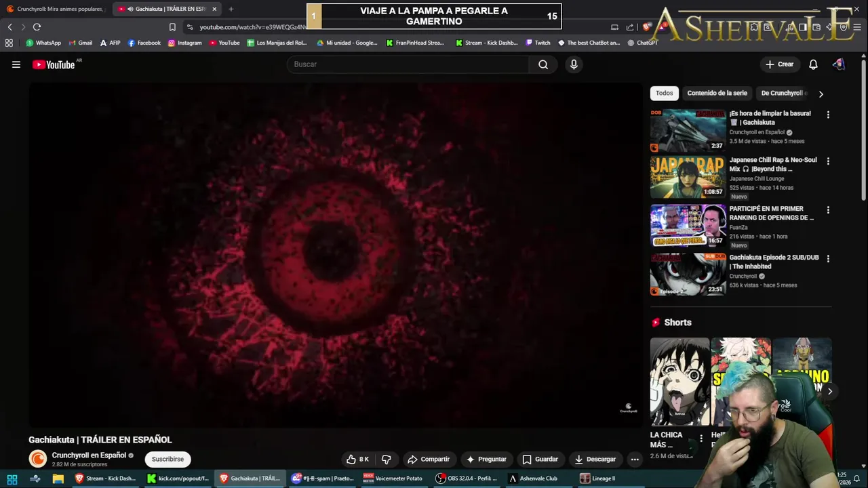The width and height of the screenshot is (868, 488).
Task: Open the Crunchyroll en Español channel avatar
Action: [x=38, y=459]
